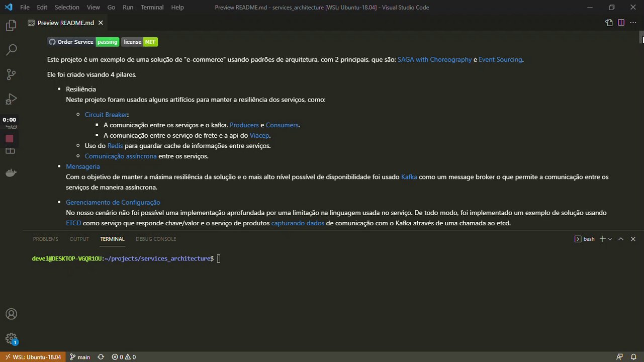Viewport: 644px width, 362px height.
Task: Open the Run and Debug view
Action: pyautogui.click(x=11, y=99)
